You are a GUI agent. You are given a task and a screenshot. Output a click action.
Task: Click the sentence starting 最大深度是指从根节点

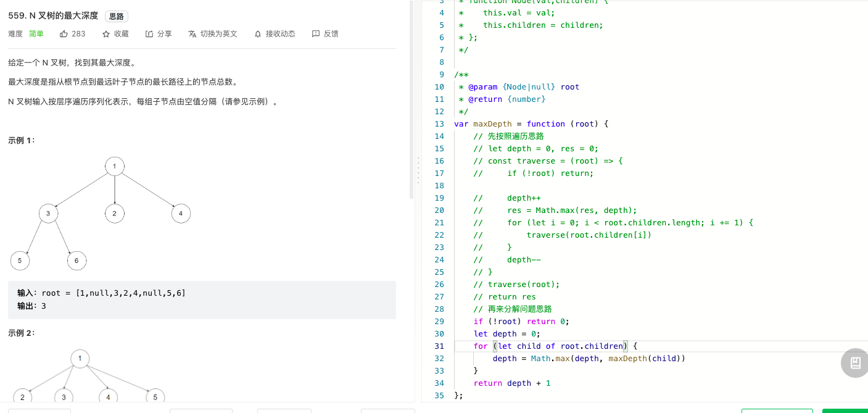[123, 81]
